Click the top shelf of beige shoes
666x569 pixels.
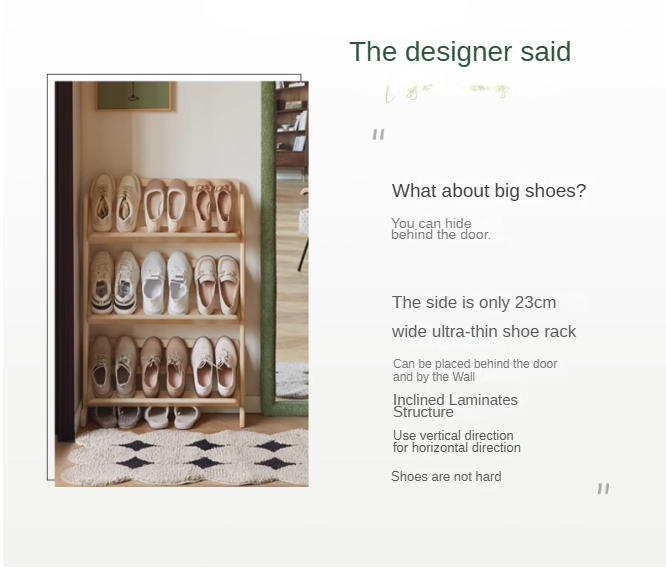pos(164,205)
